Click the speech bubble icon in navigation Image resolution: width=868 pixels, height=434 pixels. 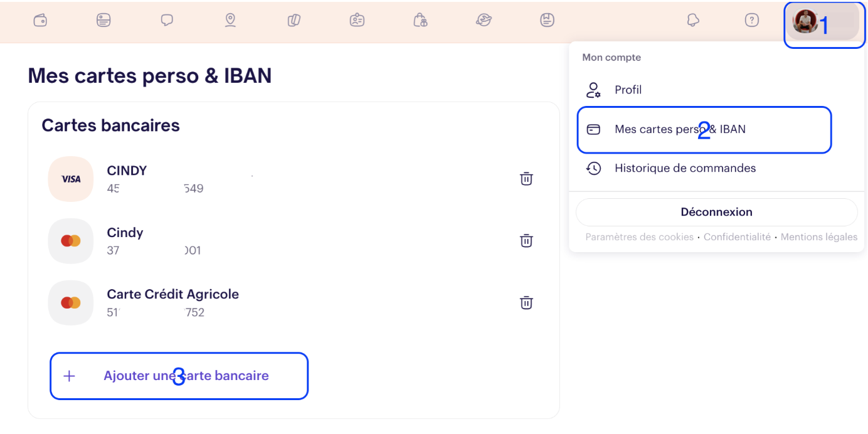(x=167, y=20)
